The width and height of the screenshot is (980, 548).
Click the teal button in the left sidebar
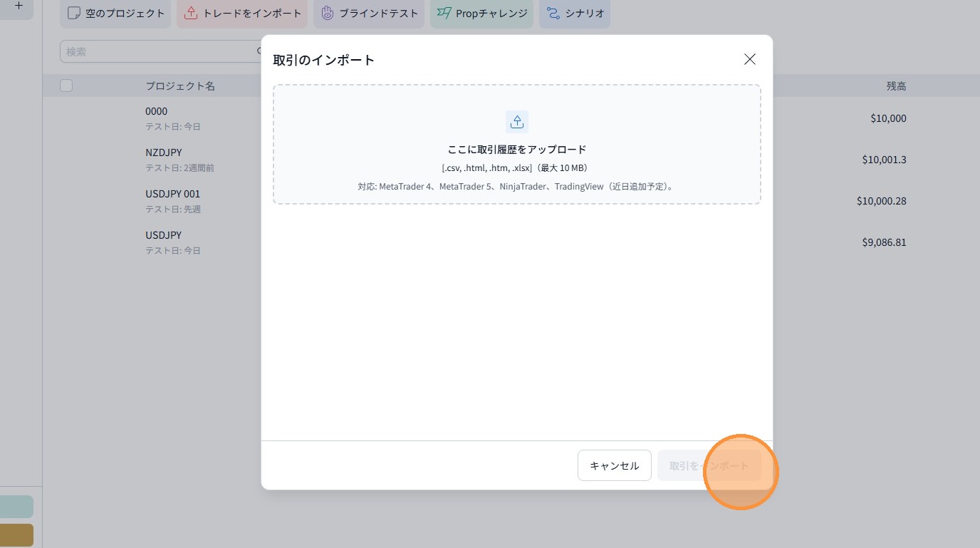pos(16,507)
